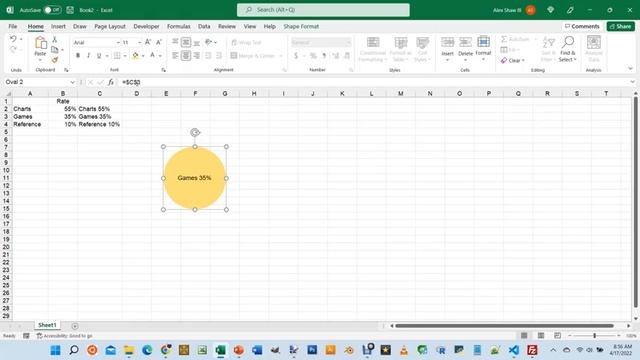
Task: Switch to the Insert tab
Action: [x=58, y=26]
